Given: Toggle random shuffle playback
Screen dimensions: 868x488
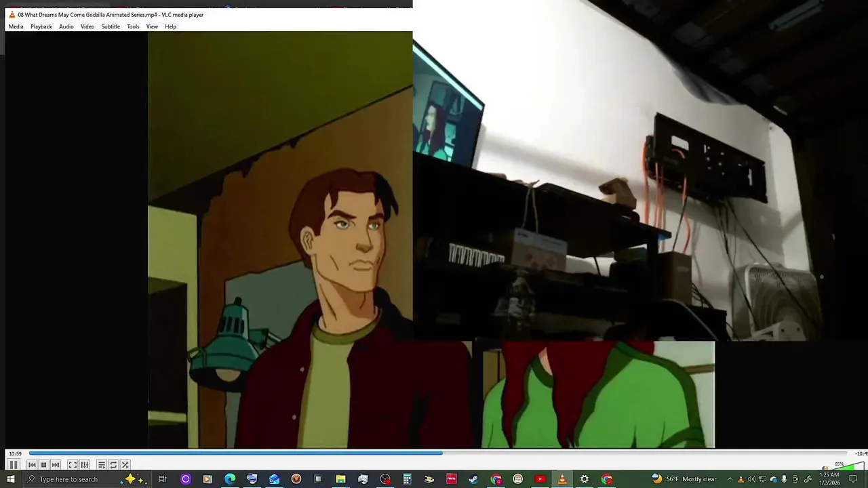Looking at the screenshot, I should pyautogui.click(x=125, y=465).
